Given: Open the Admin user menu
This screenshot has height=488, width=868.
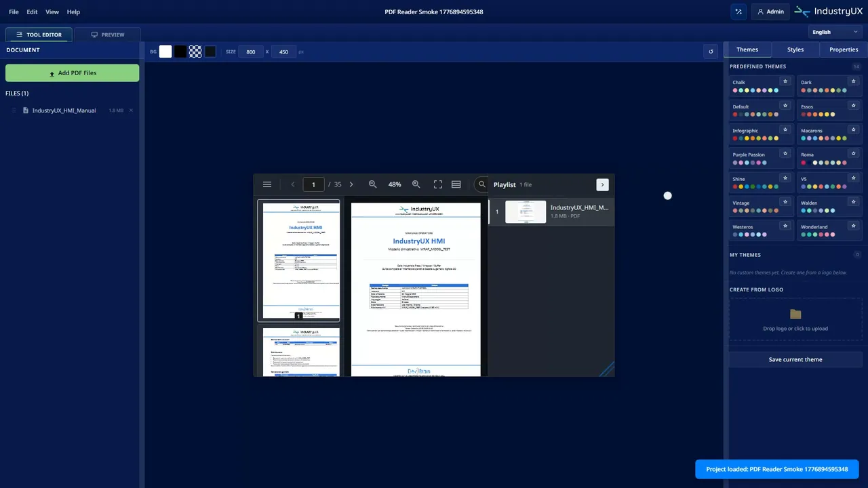Looking at the screenshot, I should (770, 12).
